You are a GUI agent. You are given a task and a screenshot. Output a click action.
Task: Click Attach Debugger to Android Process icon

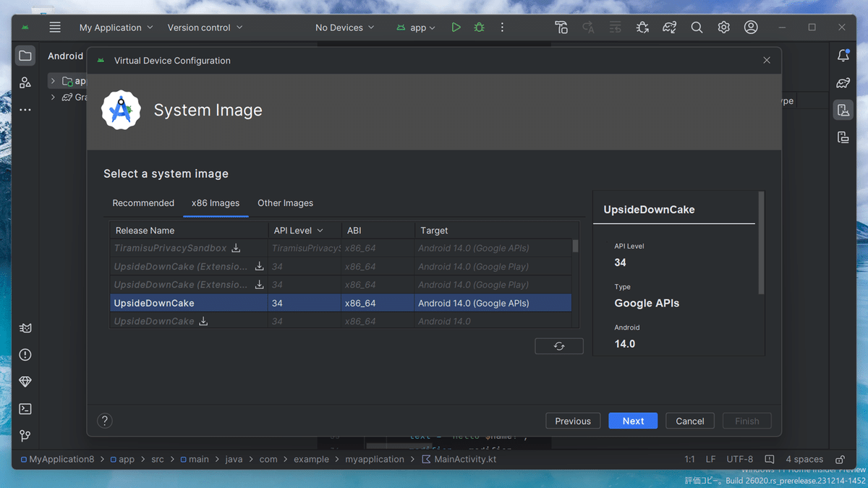click(x=642, y=27)
